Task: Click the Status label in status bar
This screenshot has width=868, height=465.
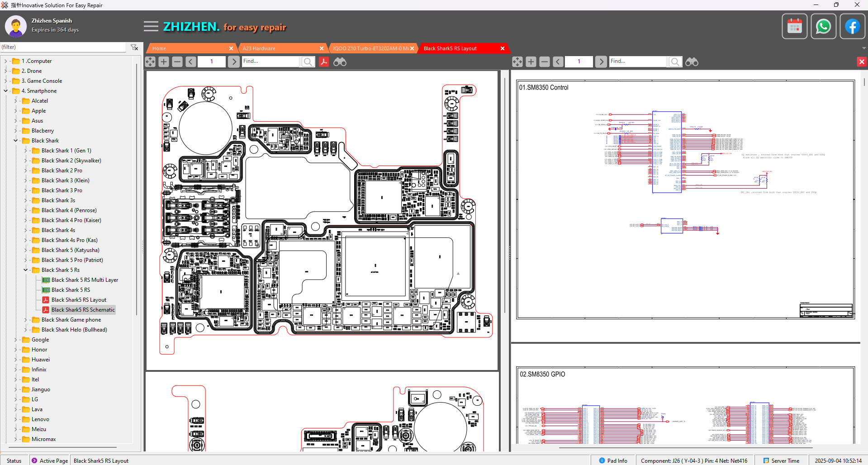Action: (x=14, y=460)
